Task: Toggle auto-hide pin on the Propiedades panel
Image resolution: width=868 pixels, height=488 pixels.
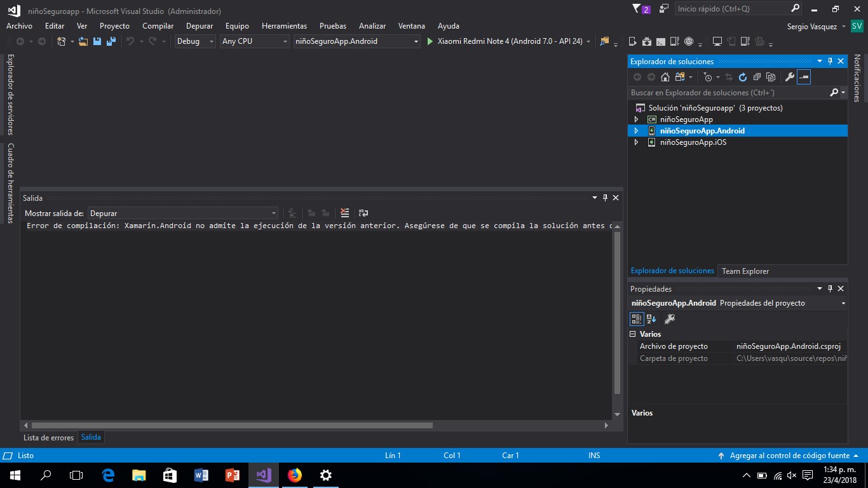Action: (830, 288)
